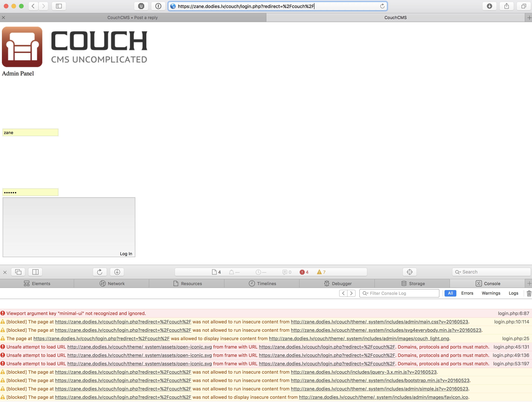Viewport: 532px width, 403px height.
Task: Click the console log count showing 0
Action: pyautogui.click(x=287, y=272)
